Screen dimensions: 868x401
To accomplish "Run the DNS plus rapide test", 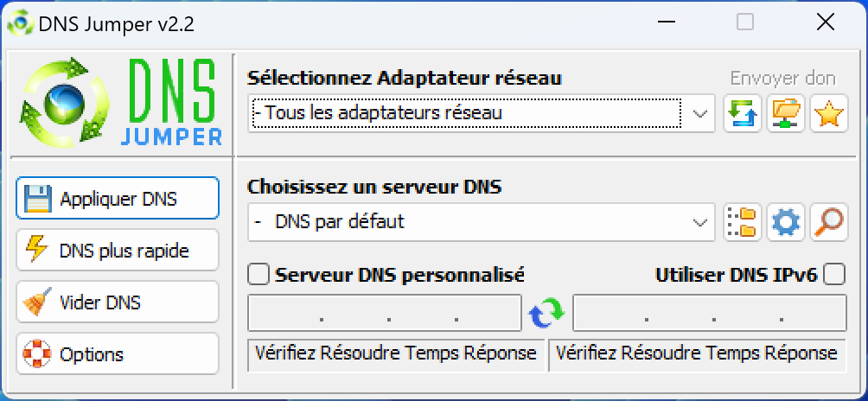I will [x=118, y=250].
